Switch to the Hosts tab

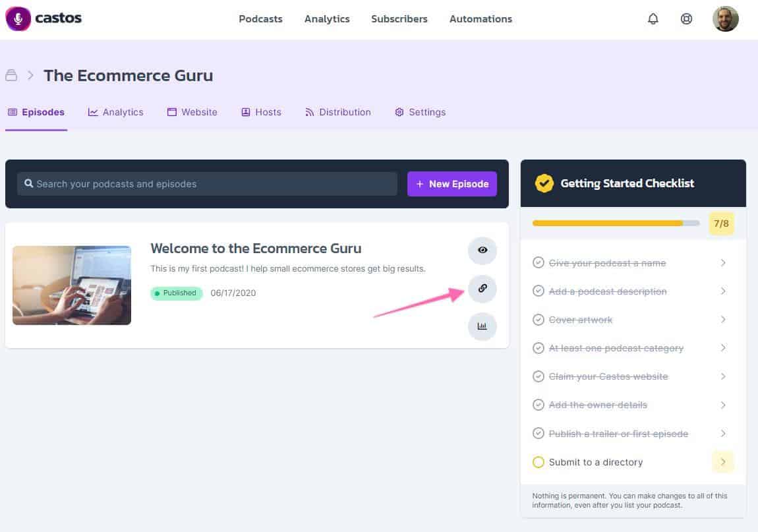(261, 112)
